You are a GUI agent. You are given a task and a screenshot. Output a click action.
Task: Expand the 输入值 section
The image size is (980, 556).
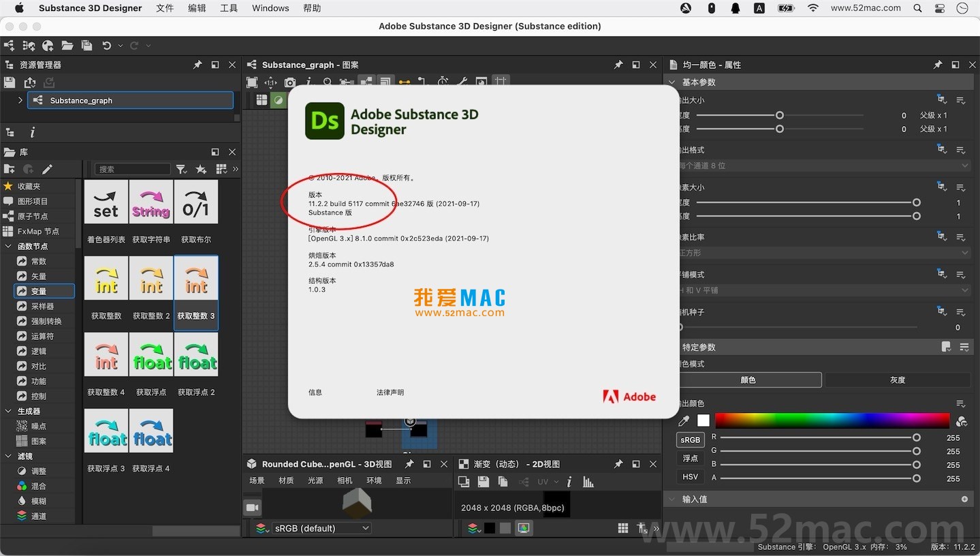point(672,499)
